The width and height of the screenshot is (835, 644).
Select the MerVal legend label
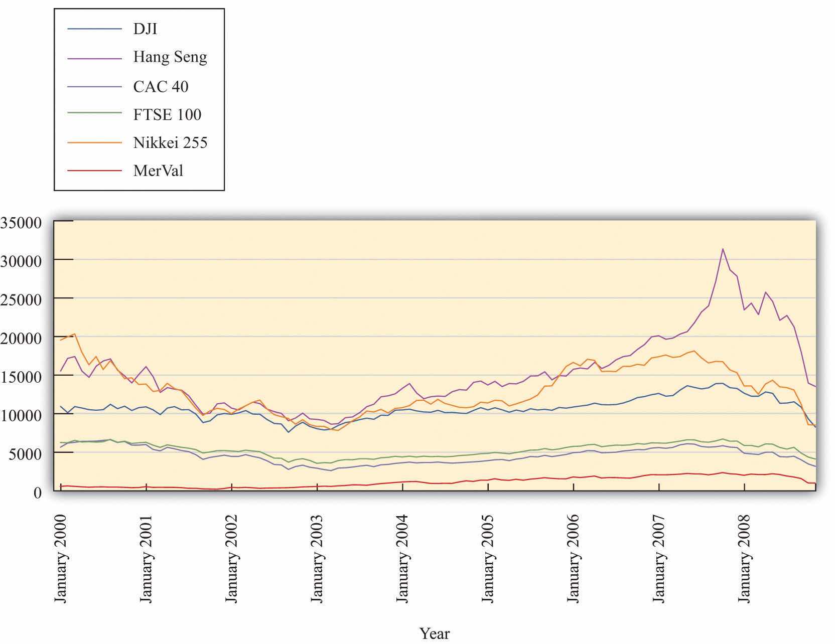[158, 171]
